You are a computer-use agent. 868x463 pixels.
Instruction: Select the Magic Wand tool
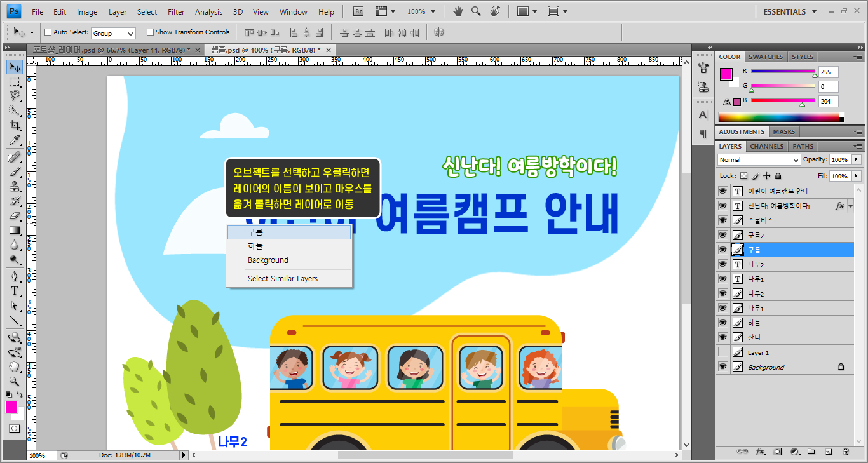point(15,111)
